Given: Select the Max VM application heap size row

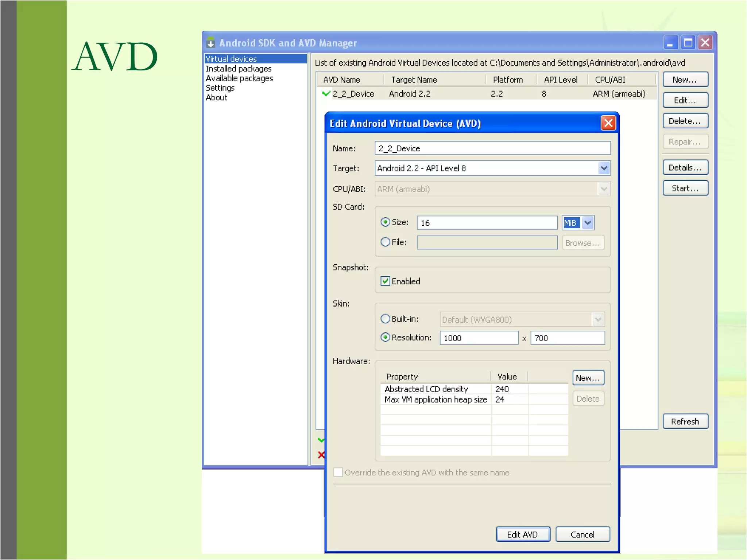Looking at the screenshot, I should (x=474, y=399).
